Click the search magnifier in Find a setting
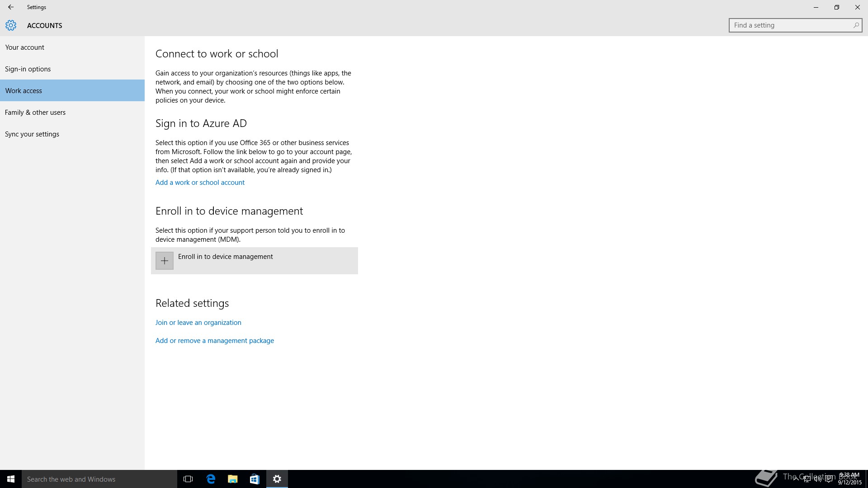 pyautogui.click(x=856, y=25)
